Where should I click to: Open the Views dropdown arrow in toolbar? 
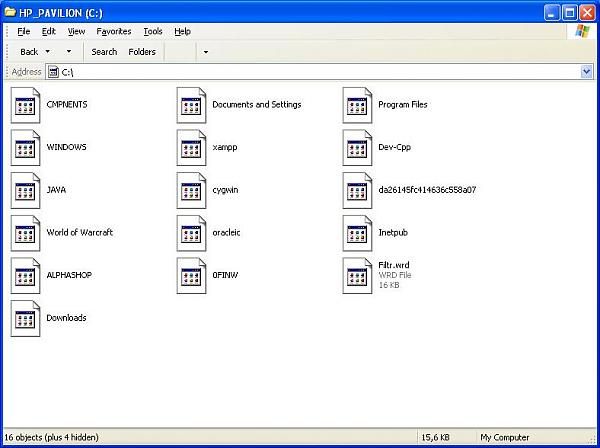pyautogui.click(x=205, y=52)
